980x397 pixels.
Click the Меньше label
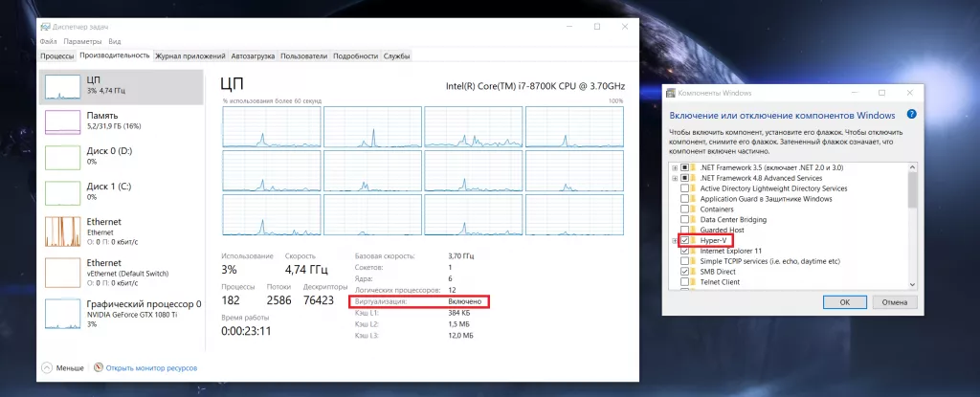pyautogui.click(x=69, y=368)
